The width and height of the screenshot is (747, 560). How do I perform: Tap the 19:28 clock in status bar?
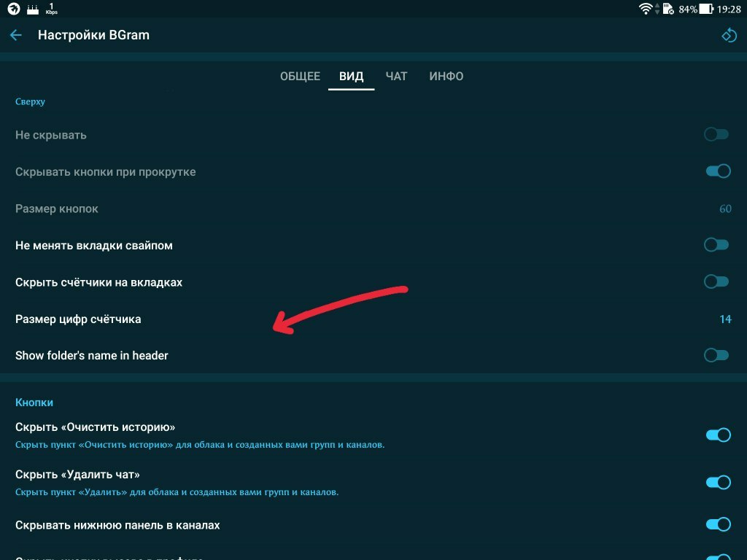pos(729,9)
